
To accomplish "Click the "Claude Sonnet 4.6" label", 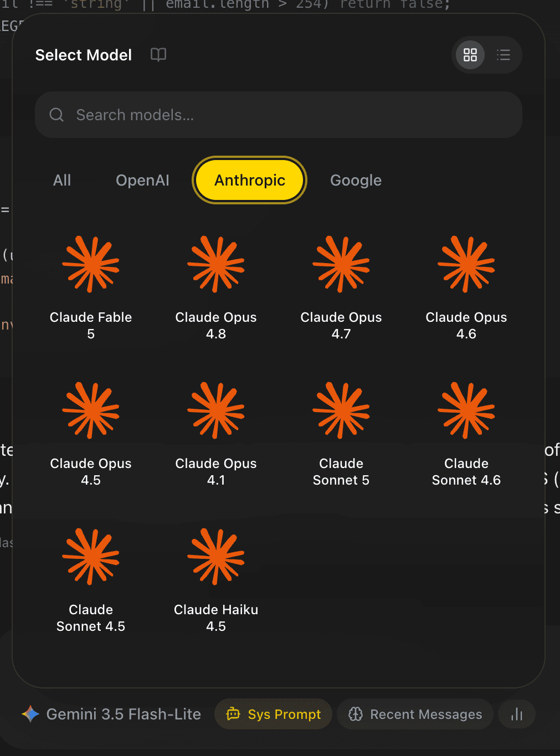I will click(x=466, y=472).
